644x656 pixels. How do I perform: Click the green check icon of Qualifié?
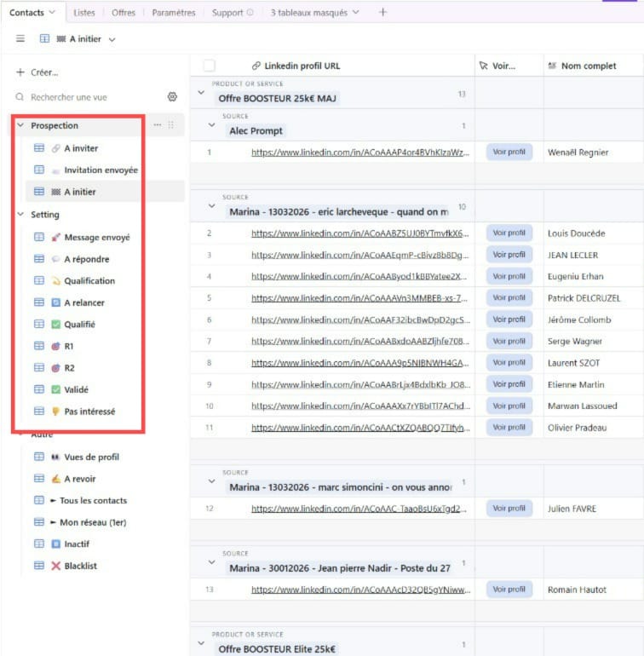[x=55, y=325]
